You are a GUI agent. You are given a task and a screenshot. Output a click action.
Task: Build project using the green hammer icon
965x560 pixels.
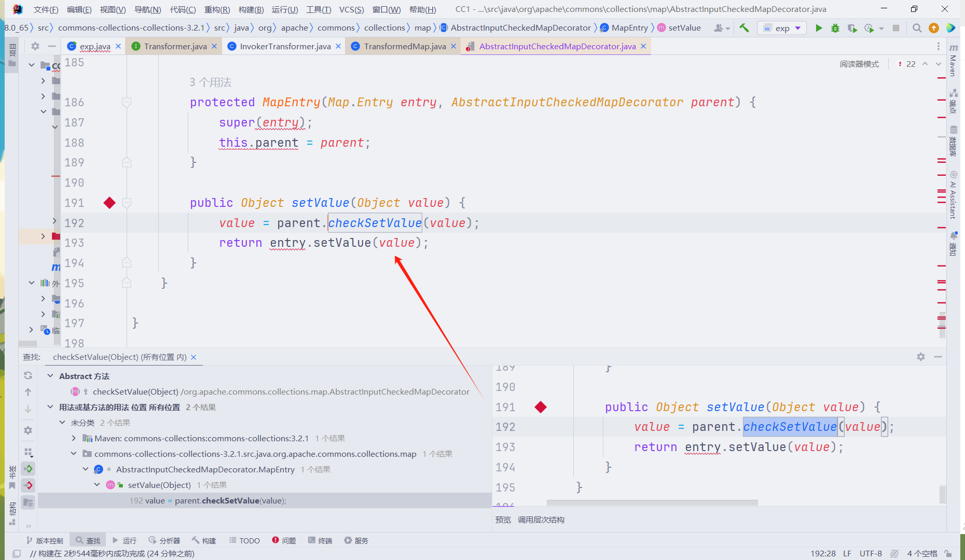tap(744, 28)
